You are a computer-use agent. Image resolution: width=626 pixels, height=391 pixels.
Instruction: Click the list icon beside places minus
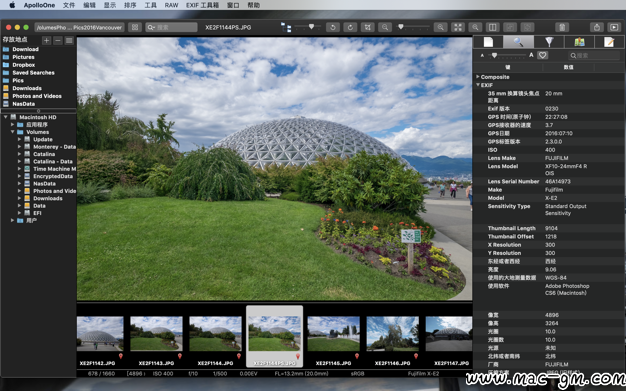click(69, 40)
